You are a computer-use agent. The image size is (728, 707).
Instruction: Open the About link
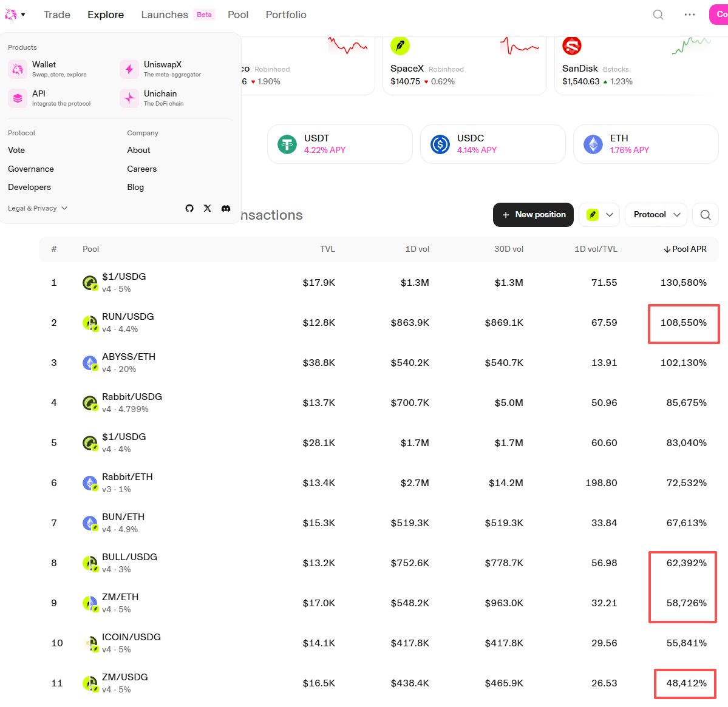(138, 151)
